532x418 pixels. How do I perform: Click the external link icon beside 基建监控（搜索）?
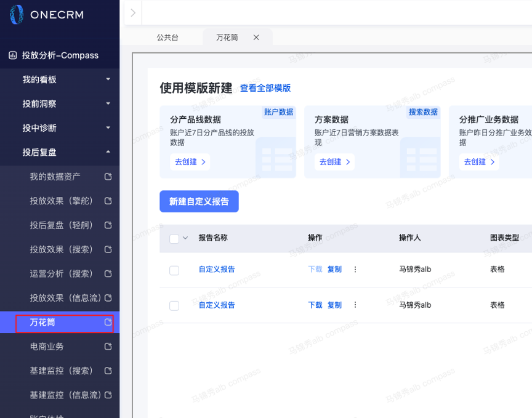tap(108, 371)
